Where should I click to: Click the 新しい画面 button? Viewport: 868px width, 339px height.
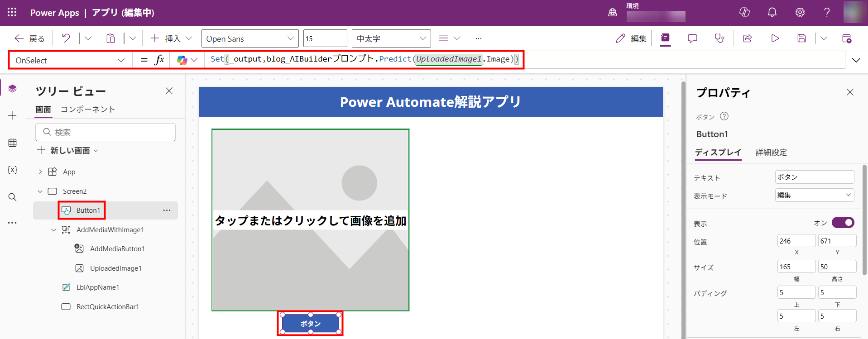coord(68,150)
